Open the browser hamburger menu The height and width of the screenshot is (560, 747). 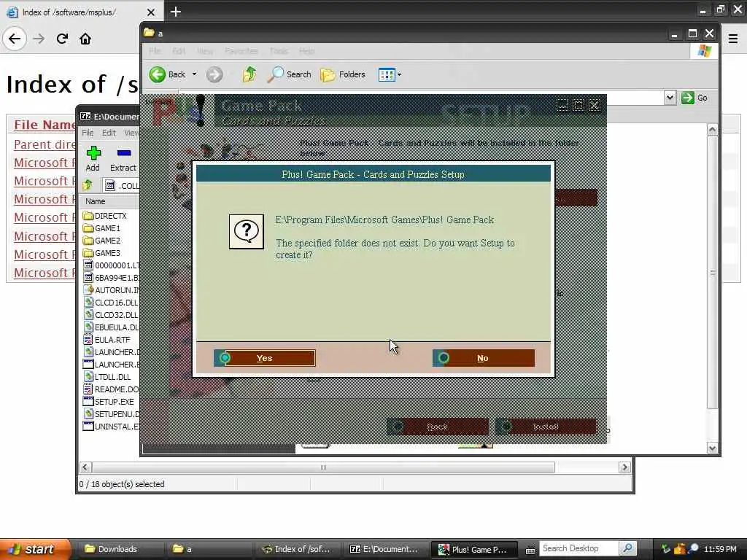(733, 39)
